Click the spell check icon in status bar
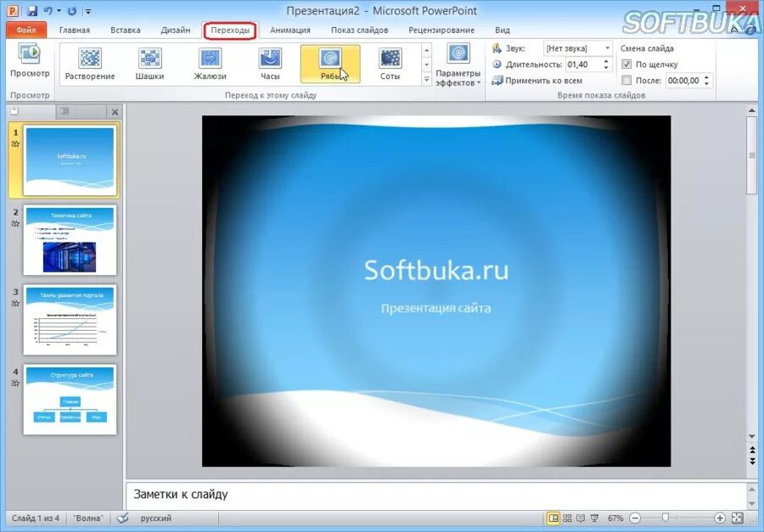764x532 pixels. 123,518
